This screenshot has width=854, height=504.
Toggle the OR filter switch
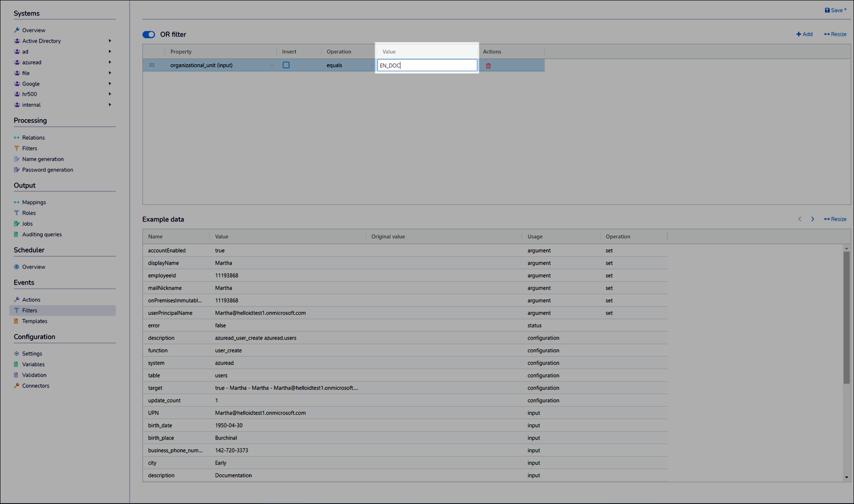pyautogui.click(x=149, y=35)
